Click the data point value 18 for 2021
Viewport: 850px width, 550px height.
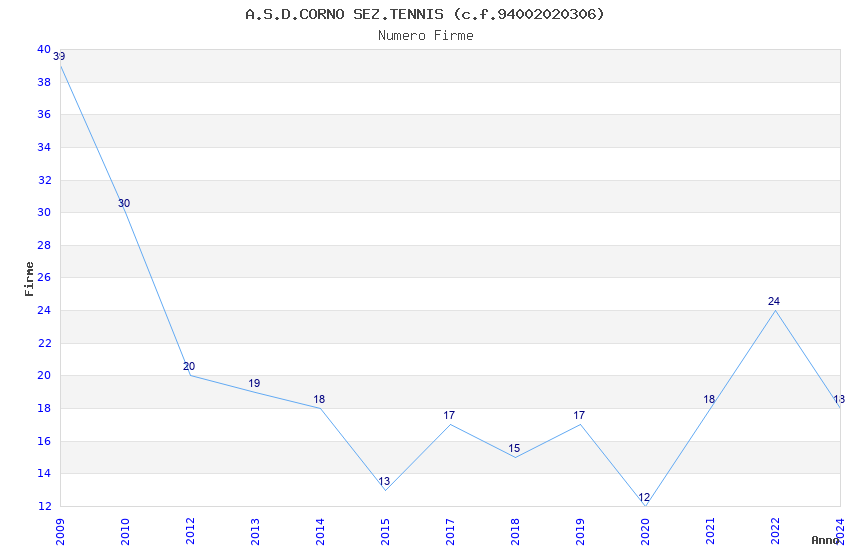click(710, 399)
